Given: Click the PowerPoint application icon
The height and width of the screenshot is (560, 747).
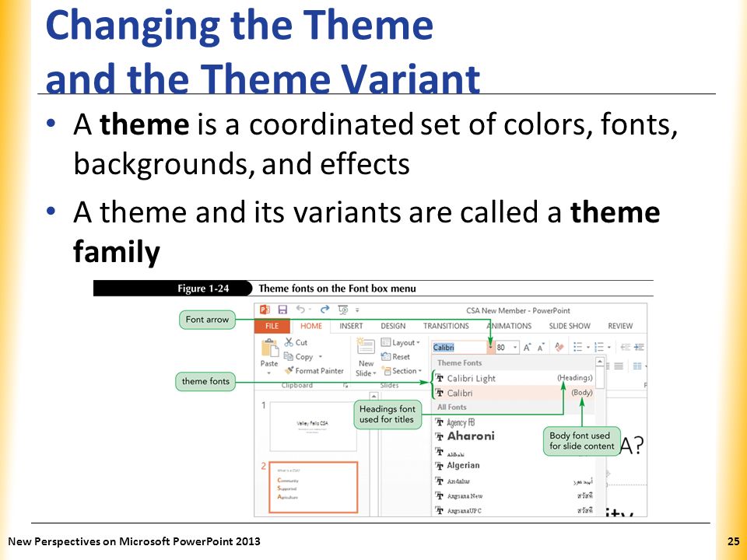Looking at the screenshot, I should [x=265, y=310].
